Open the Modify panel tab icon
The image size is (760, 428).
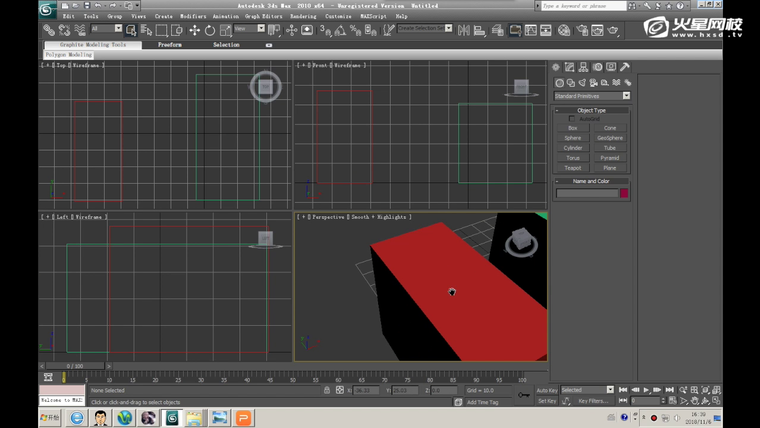[570, 68]
